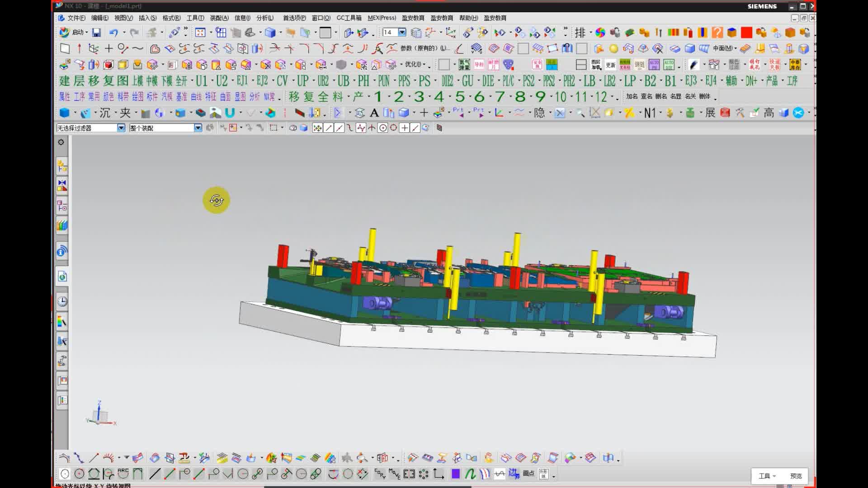Click the red spring coil icon
The image size is (868, 488).
725,113
